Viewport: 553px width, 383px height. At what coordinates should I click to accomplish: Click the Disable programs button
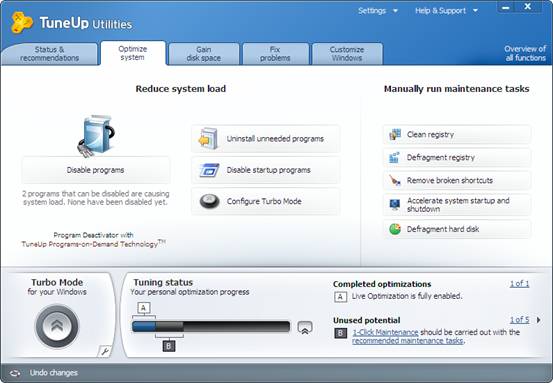tap(96, 170)
